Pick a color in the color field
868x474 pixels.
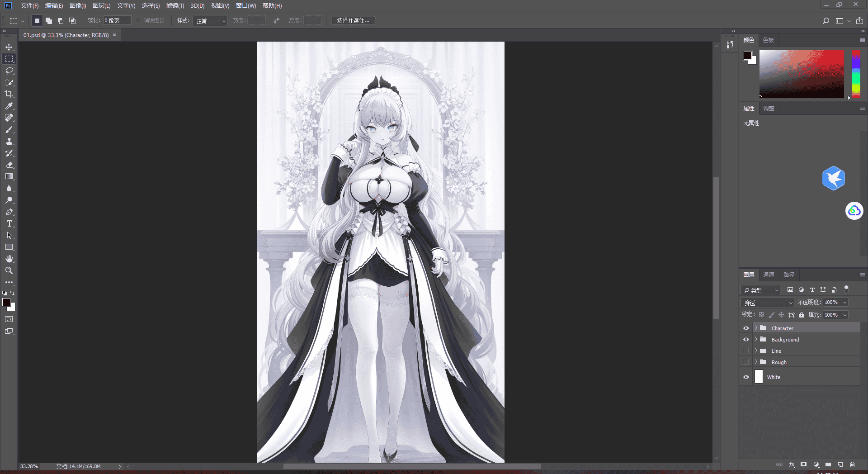point(802,74)
